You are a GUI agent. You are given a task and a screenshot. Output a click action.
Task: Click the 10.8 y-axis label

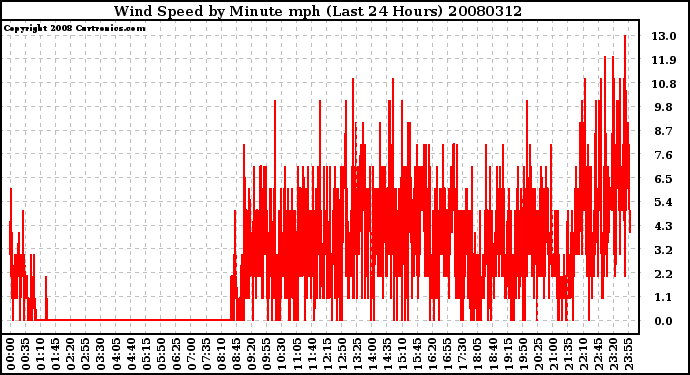pyautogui.click(x=664, y=84)
